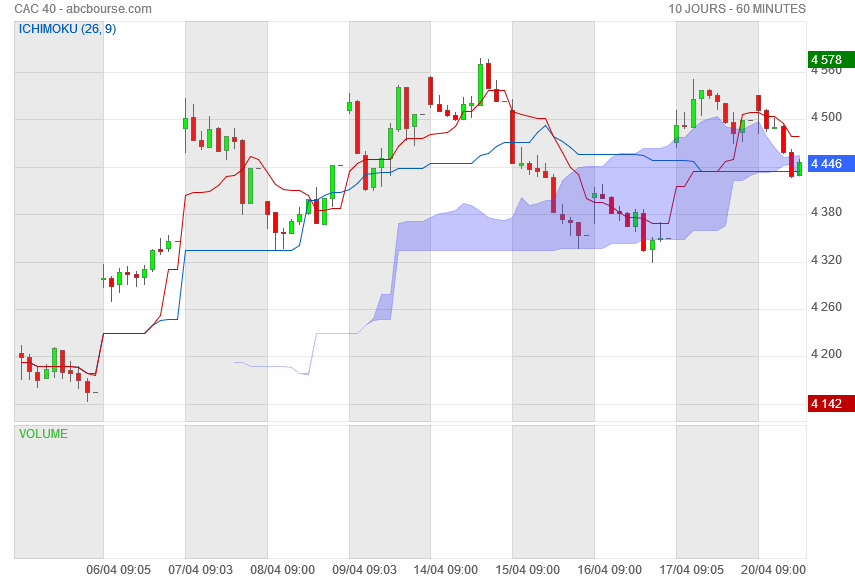This screenshot has width=855, height=580.
Task: Click the 4 500 price axis label
Action: [826, 117]
